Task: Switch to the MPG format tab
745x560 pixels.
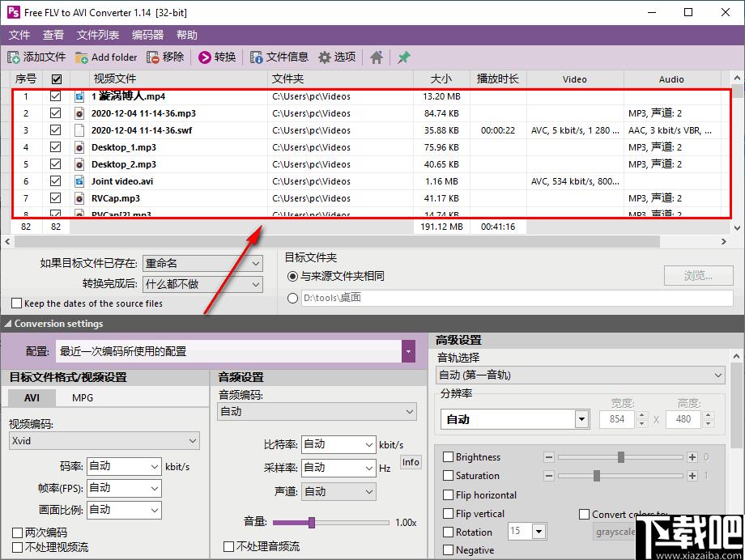Action: 83,398
